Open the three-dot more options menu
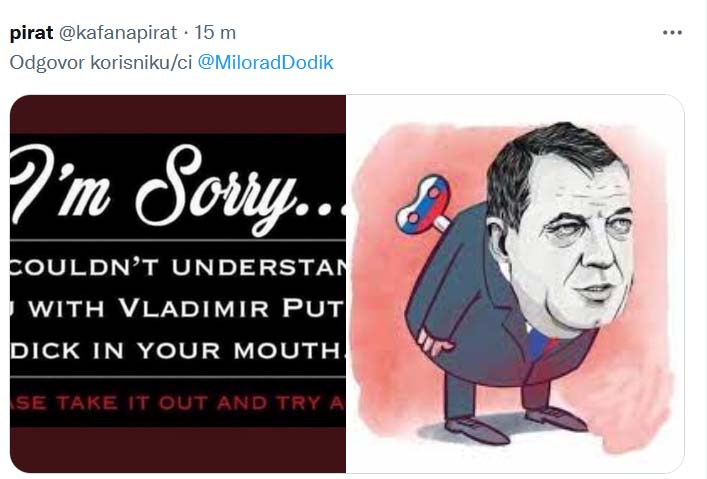The image size is (707, 479). 672,32
